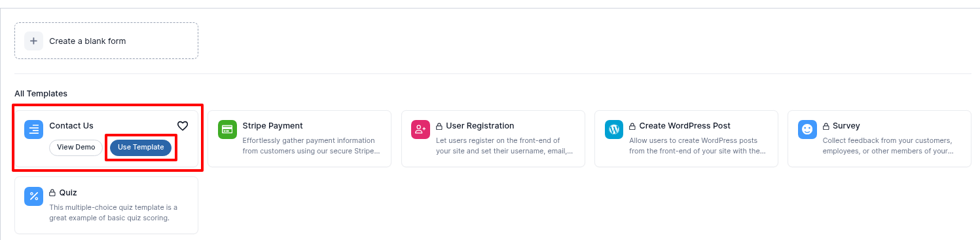
Task: Open the Create WordPress Post title
Action: pyautogui.click(x=685, y=126)
